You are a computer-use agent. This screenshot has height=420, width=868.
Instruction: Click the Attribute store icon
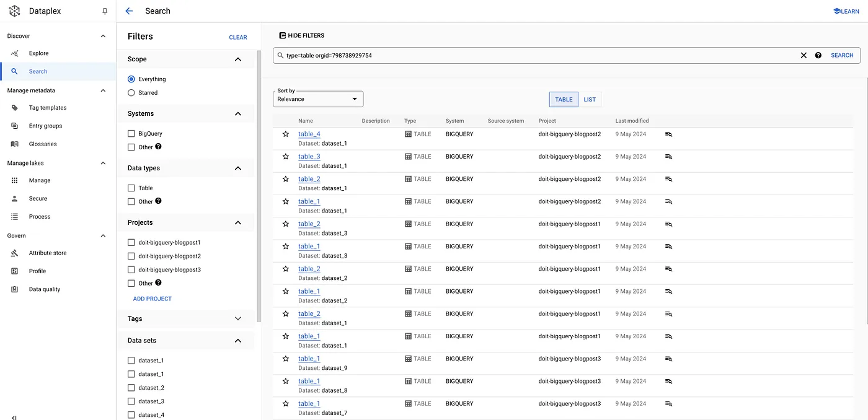click(15, 253)
